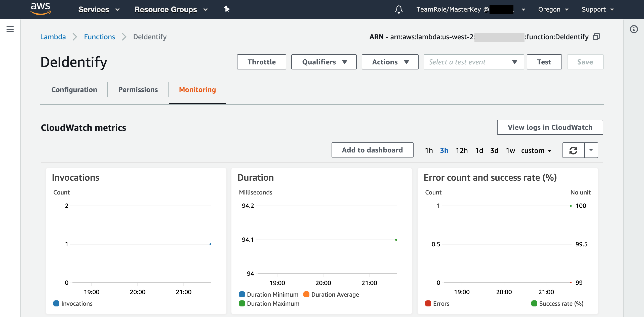This screenshot has height=317, width=644.
Task: Click the AWS logo home icon
Action: point(41,9)
